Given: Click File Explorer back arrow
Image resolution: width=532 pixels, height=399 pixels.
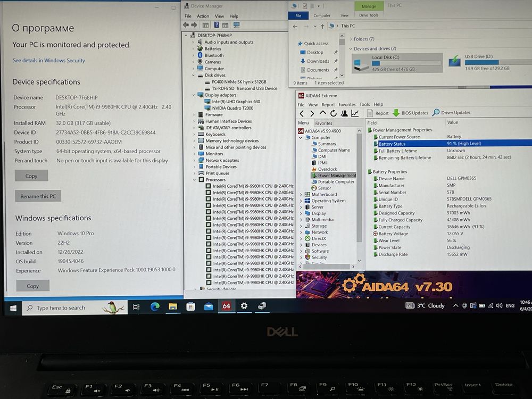Looking at the screenshot, I should pyautogui.click(x=295, y=27).
